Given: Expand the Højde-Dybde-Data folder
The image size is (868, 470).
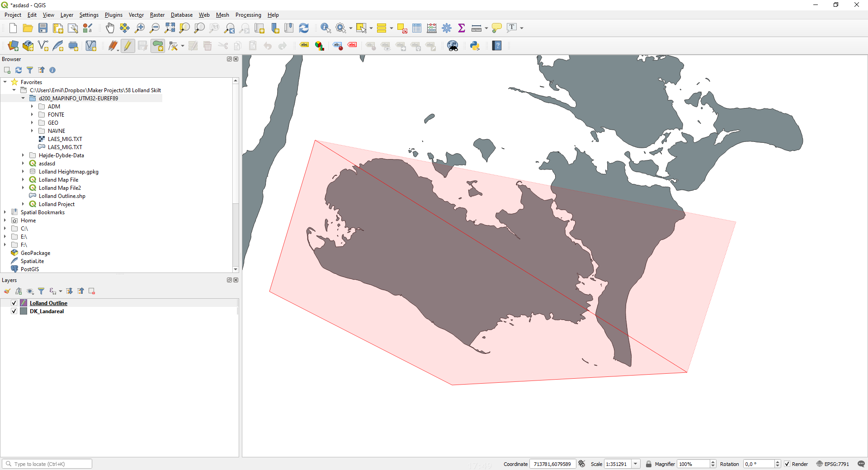Looking at the screenshot, I should (23, 155).
